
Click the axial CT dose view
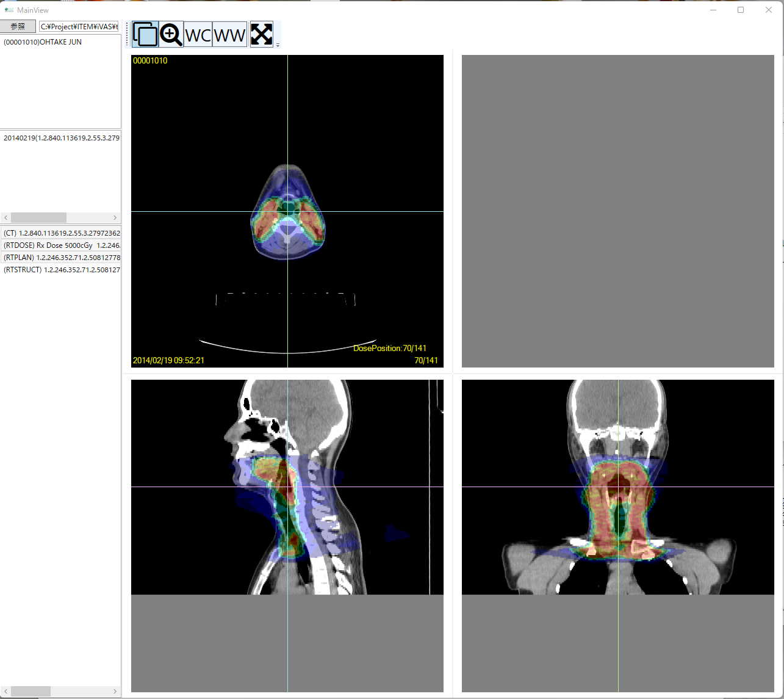click(287, 211)
